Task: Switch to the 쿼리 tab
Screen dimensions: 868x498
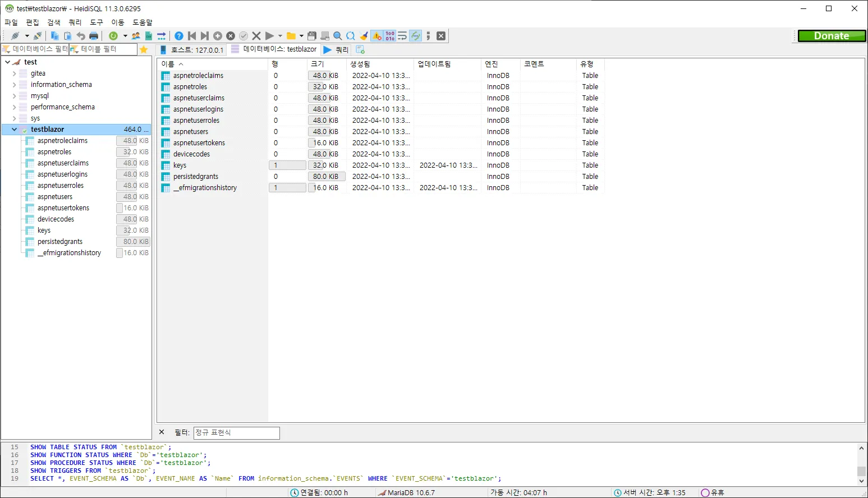Action: [336, 49]
